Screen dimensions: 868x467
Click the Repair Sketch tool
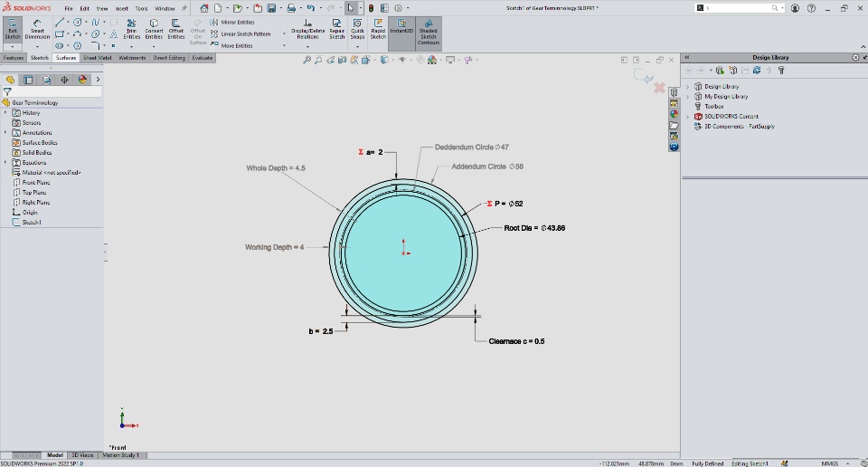click(336, 29)
